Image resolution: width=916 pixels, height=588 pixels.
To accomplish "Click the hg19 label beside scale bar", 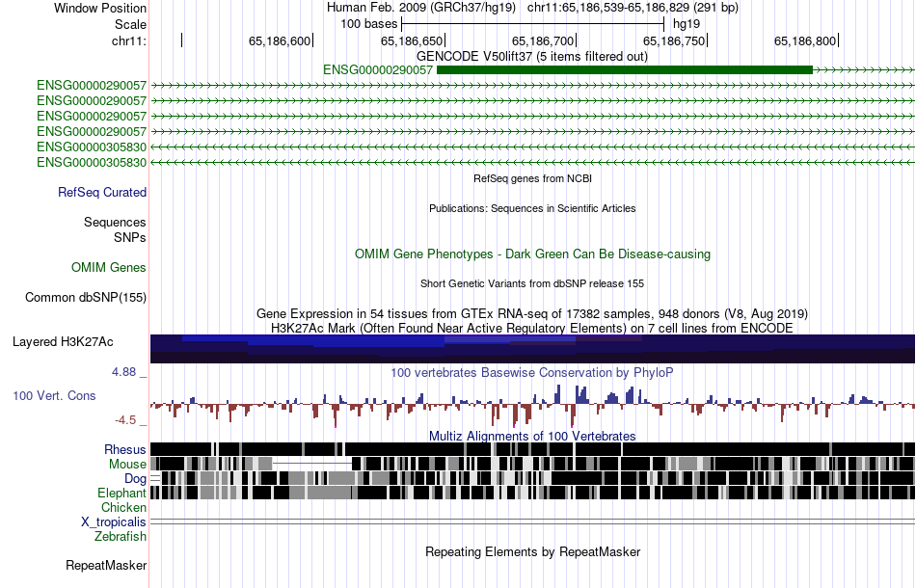I will point(687,24).
